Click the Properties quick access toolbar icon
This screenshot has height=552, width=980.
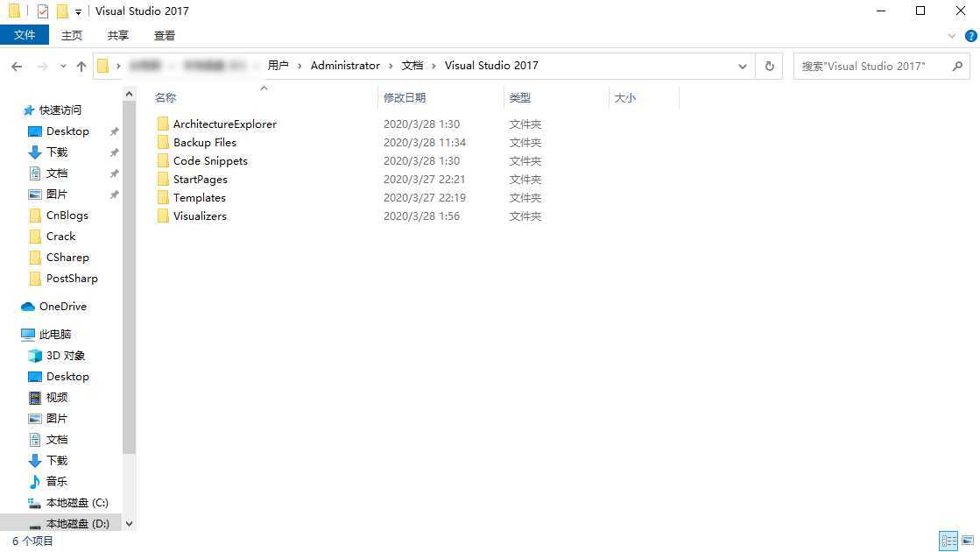[x=43, y=11]
